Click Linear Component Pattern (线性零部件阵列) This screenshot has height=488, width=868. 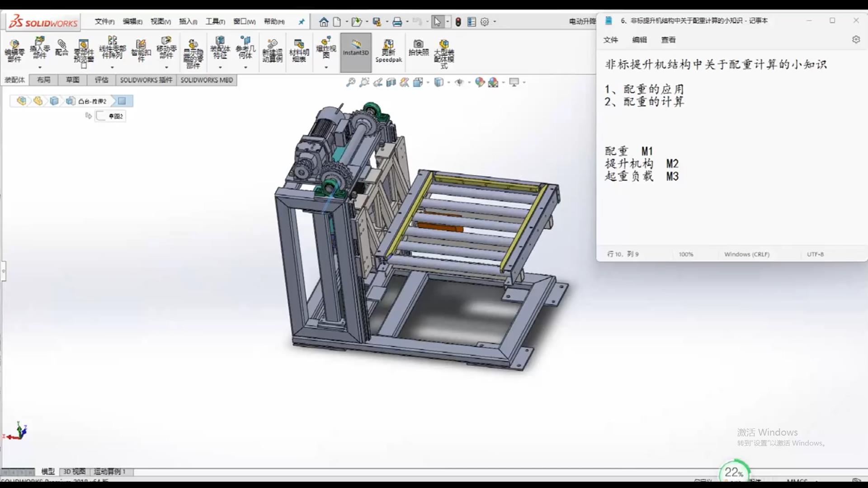pos(112,48)
